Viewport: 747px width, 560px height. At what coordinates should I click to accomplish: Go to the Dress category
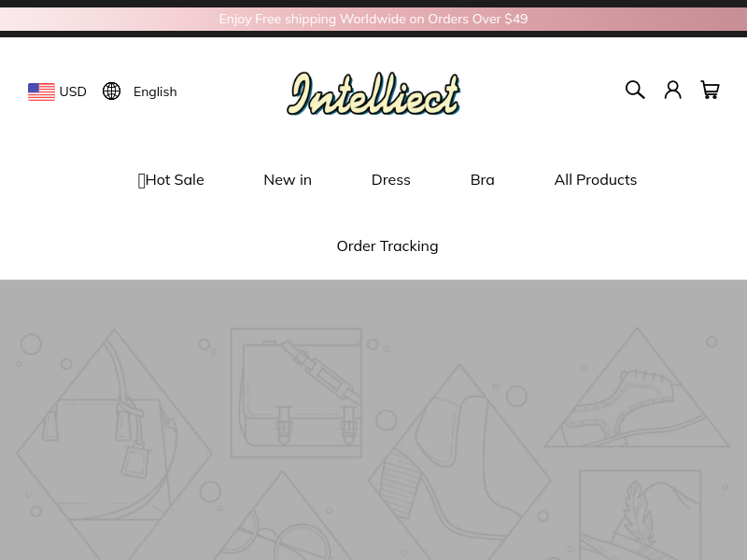pyautogui.click(x=390, y=180)
